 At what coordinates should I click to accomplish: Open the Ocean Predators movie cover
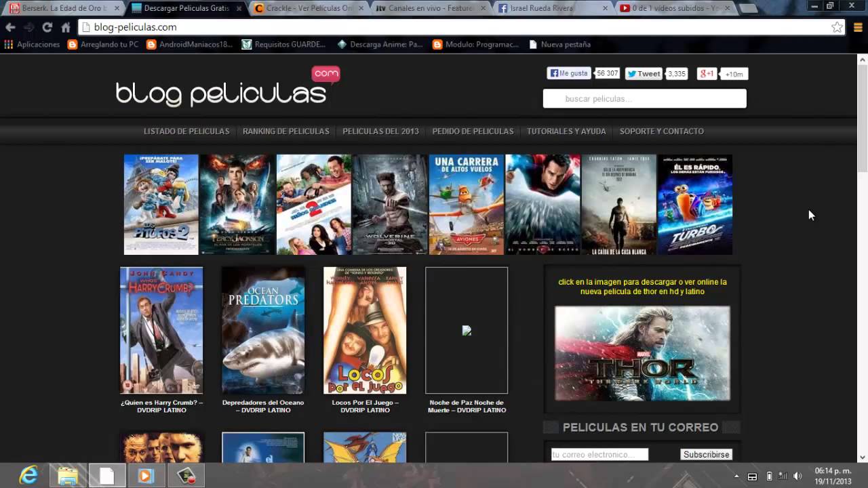click(x=263, y=330)
